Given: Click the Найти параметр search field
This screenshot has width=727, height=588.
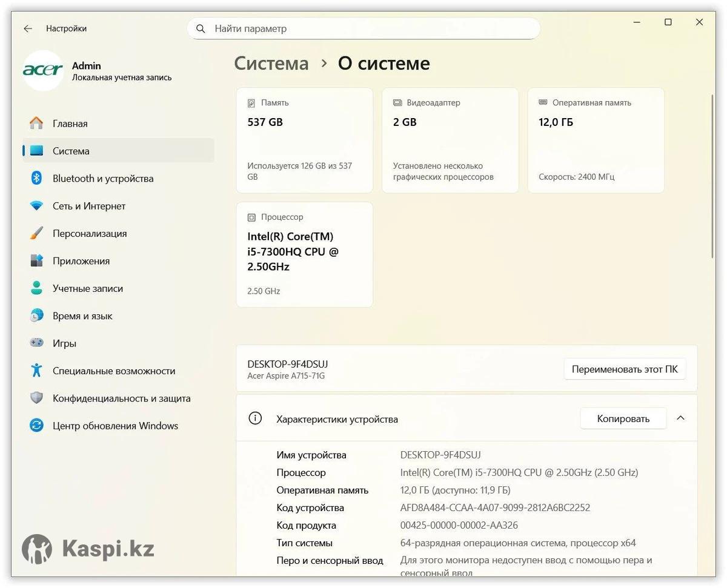Looking at the screenshot, I should pos(363,28).
